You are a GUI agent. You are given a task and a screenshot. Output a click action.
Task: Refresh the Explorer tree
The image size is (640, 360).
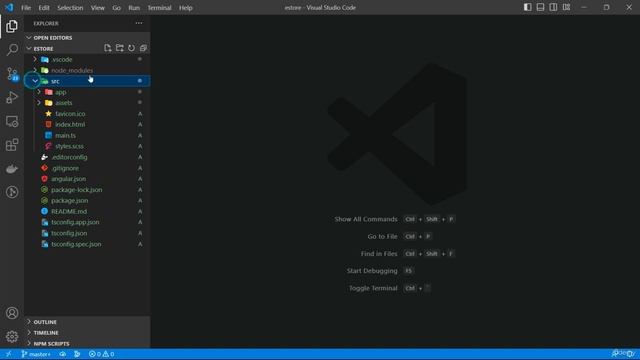click(x=131, y=48)
